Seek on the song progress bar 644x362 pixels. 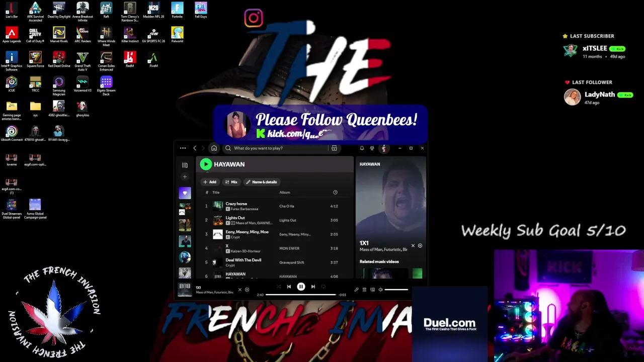pos(301,295)
